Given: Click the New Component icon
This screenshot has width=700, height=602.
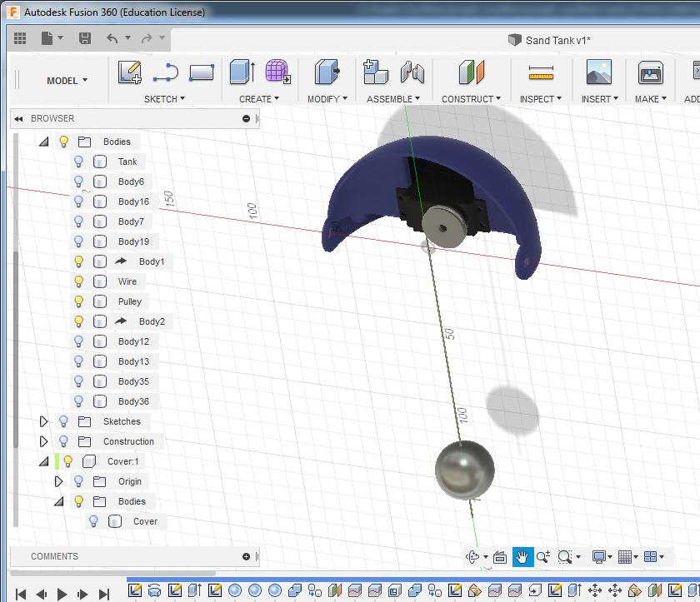Looking at the screenshot, I should point(376,72).
